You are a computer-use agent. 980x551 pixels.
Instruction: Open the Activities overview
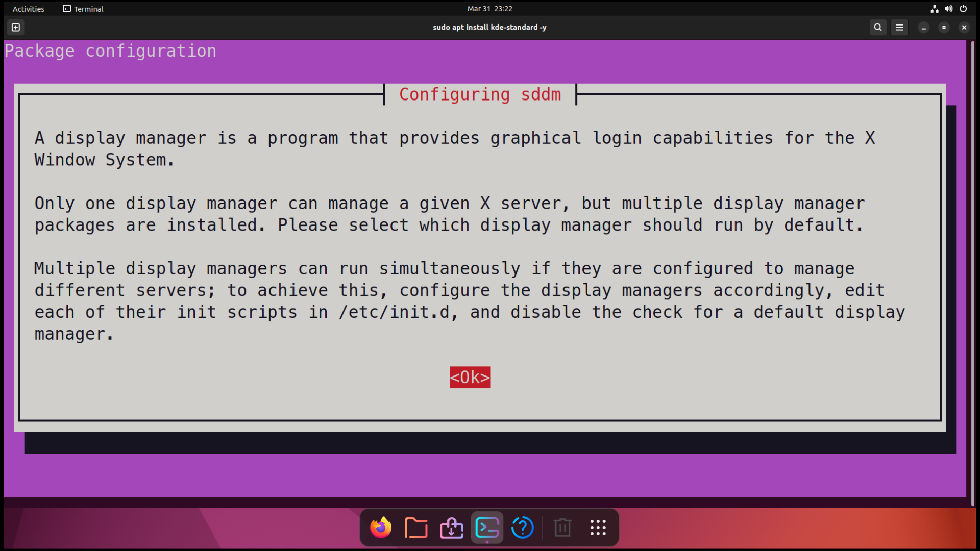[29, 9]
